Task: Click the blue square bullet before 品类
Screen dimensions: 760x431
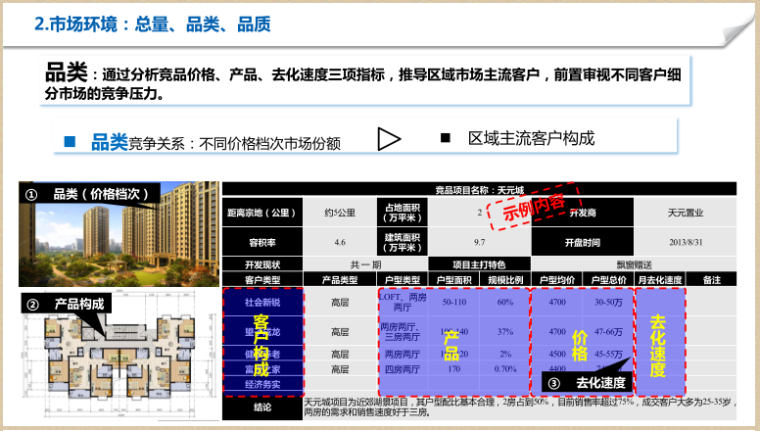Action: coord(70,142)
